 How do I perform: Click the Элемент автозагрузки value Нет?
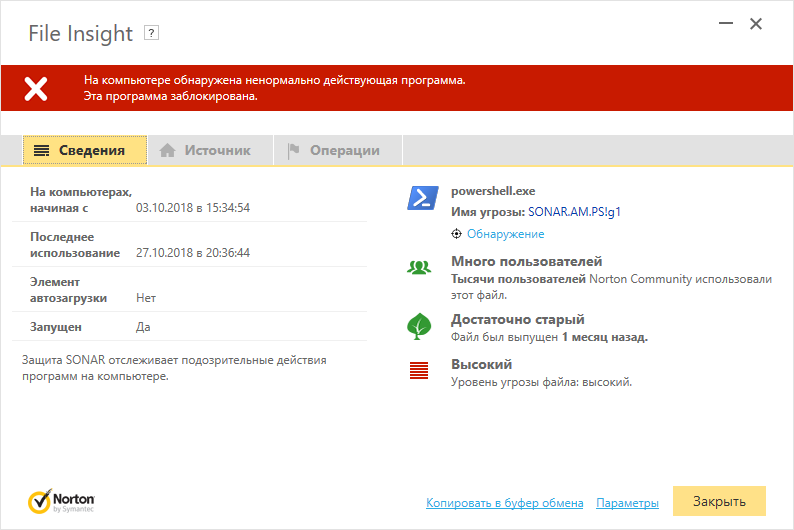point(146,298)
